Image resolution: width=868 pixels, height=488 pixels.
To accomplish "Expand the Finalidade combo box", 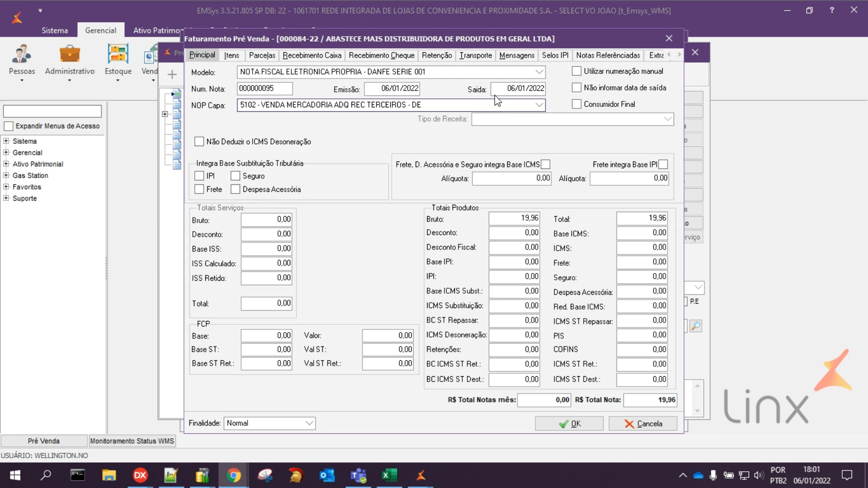I will coord(309,423).
